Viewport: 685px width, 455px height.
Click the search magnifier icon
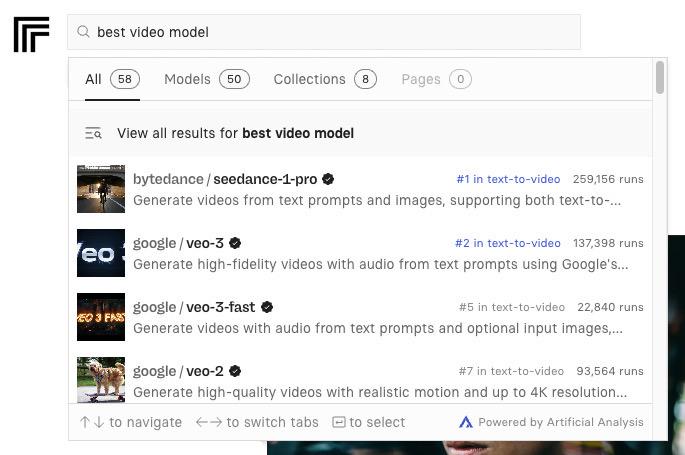pos(83,31)
